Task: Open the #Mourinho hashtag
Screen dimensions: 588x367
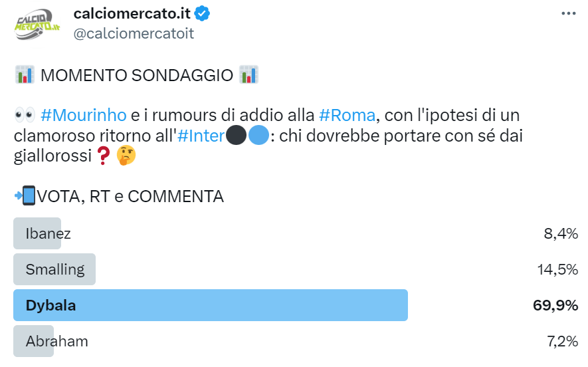Action: pyautogui.click(x=84, y=115)
